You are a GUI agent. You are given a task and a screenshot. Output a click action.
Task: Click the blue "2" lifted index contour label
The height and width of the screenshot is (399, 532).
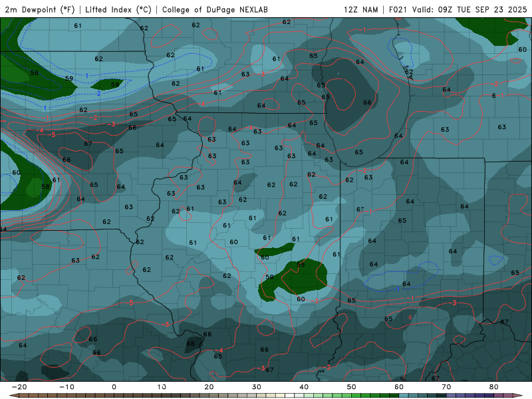[98, 93]
